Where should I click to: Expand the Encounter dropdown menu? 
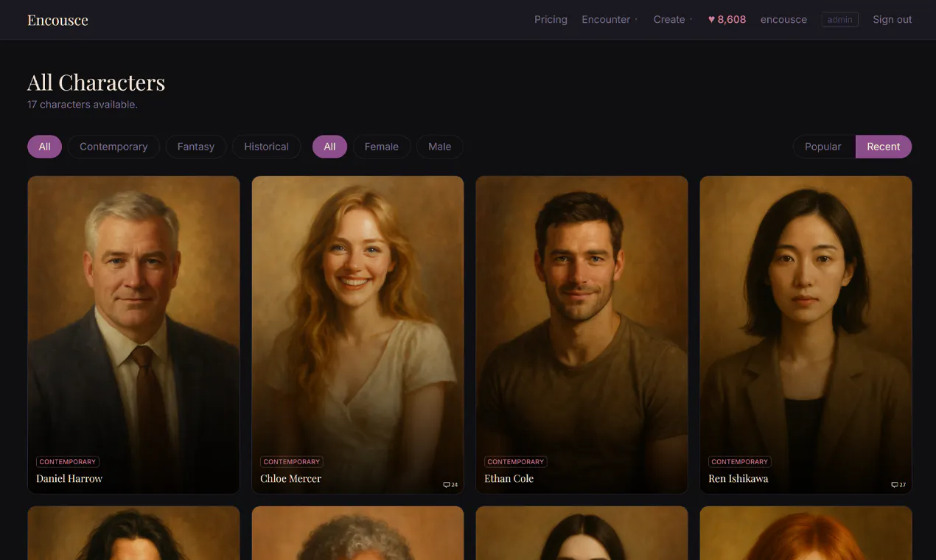click(610, 20)
